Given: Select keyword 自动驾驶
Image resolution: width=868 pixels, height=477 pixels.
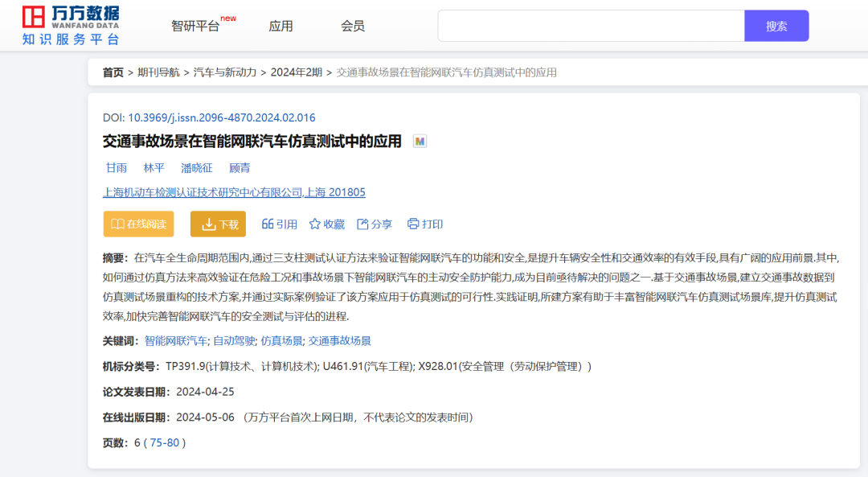Looking at the screenshot, I should [x=234, y=341].
